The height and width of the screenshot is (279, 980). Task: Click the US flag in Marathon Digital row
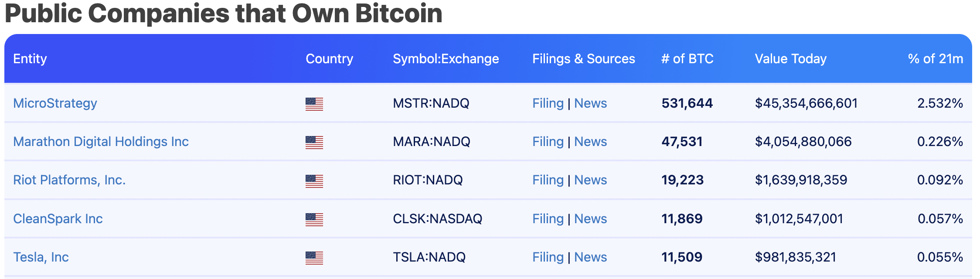[x=314, y=143]
